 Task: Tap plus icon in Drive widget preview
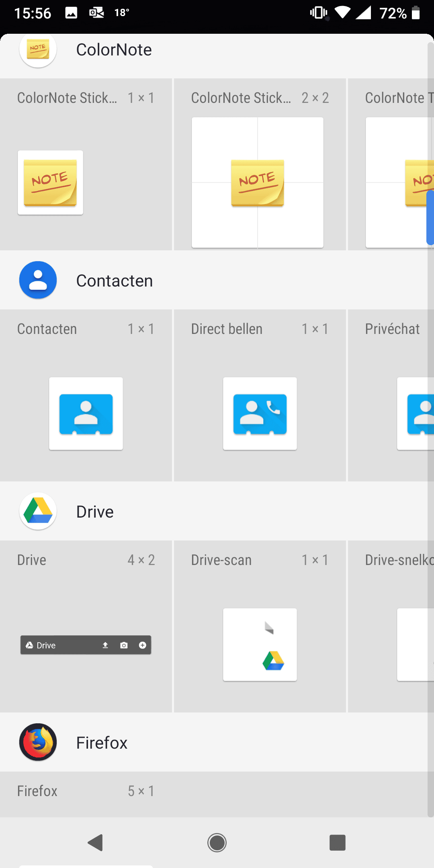point(142,645)
